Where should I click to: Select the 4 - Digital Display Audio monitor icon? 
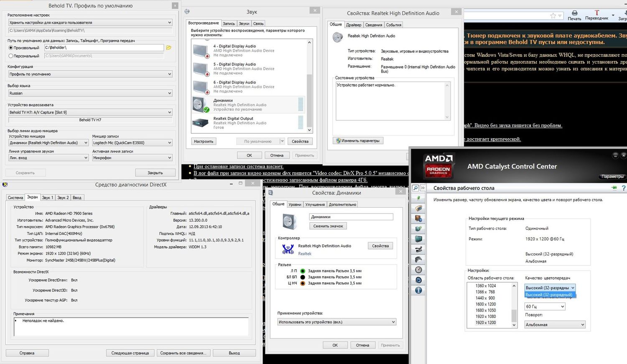click(x=201, y=51)
